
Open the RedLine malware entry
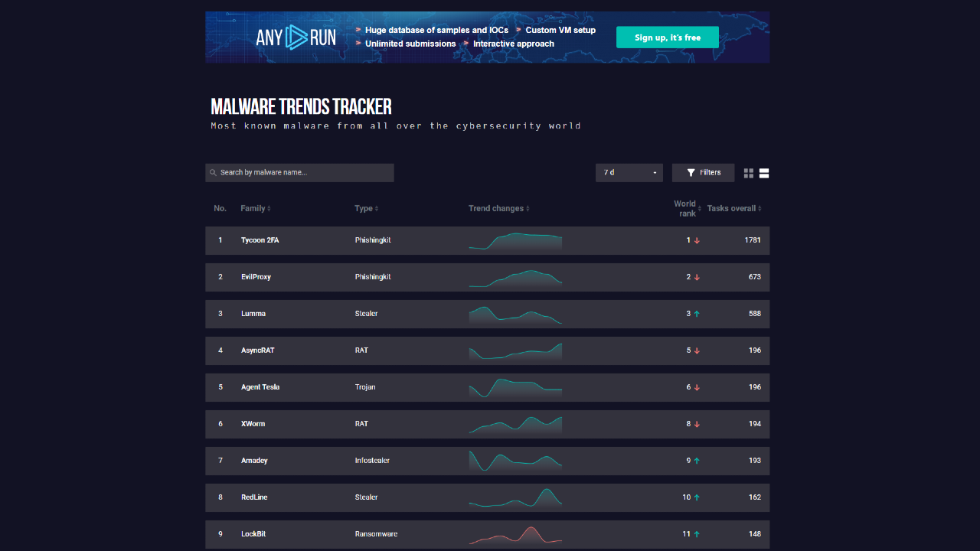click(487, 497)
